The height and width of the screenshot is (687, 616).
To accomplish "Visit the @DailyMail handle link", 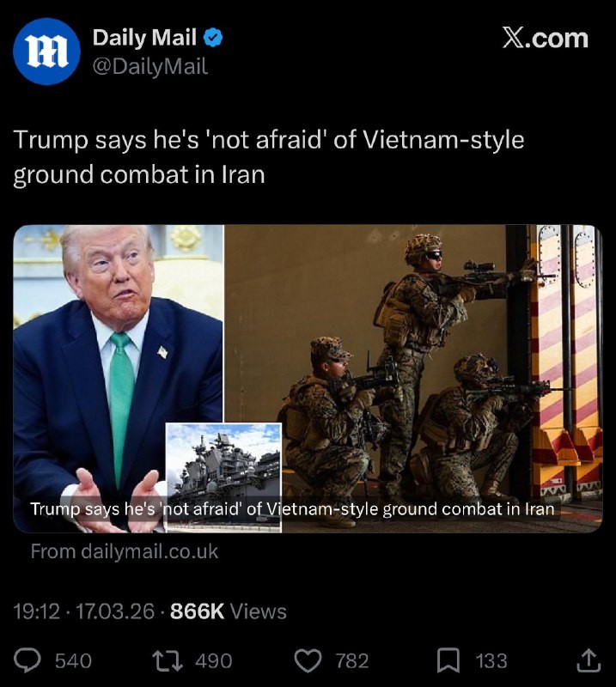I will click(x=150, y=67).
